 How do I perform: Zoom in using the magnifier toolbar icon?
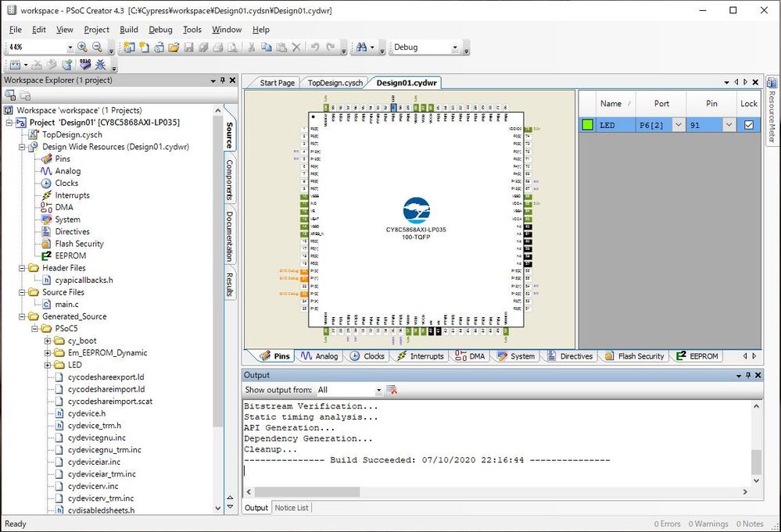[x=84, y=47]
